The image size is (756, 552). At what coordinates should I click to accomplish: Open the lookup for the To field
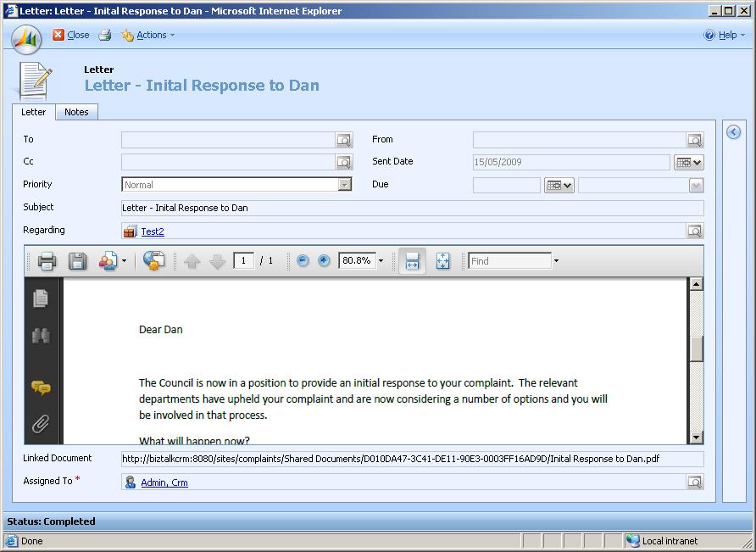click(x=344, y=140)
